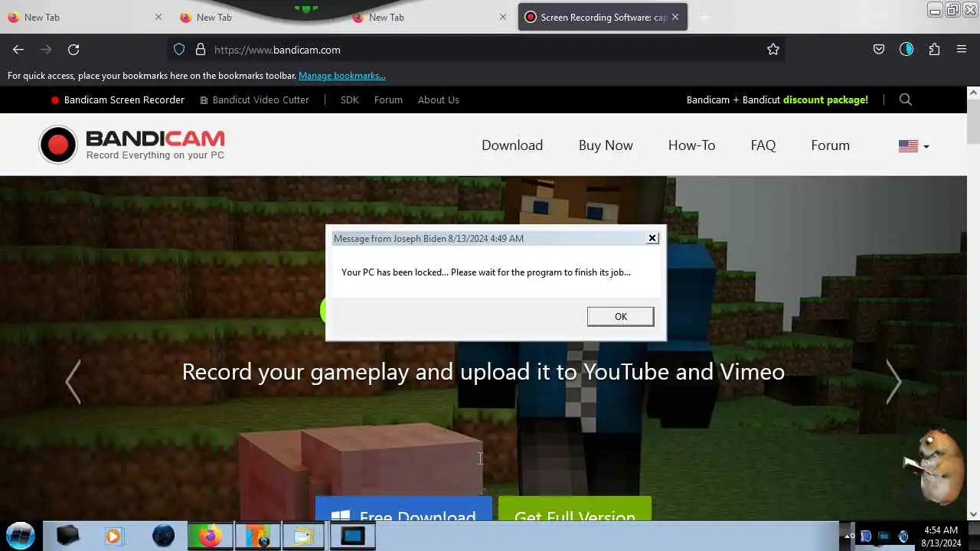Open the SDK link

click(349, 99)
